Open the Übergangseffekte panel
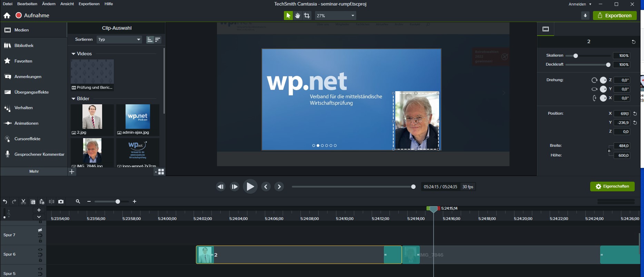644x277 pixels. coord(33,92)
